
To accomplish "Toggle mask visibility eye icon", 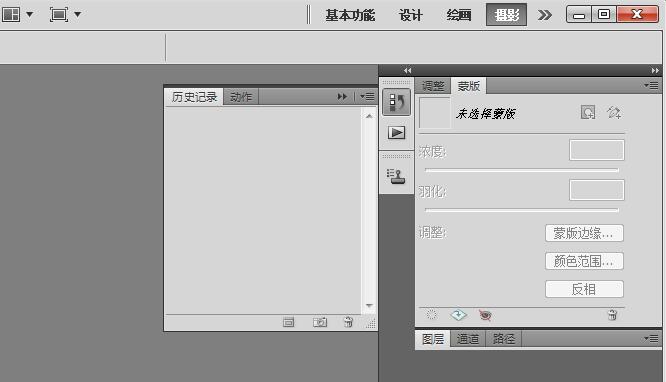I will tap(485, 315).
